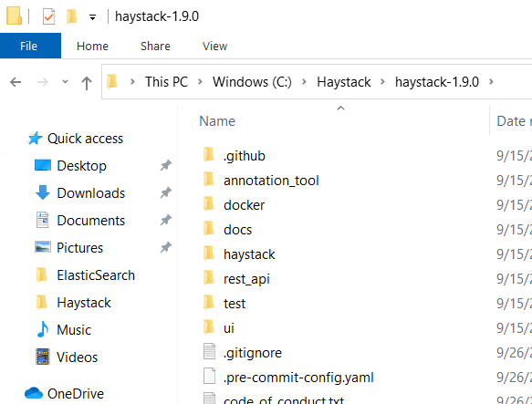Screen dimensions: 532x404
Task: Select the annotation_tool folder
Action: pyautogui.click(x=271, y=181)
